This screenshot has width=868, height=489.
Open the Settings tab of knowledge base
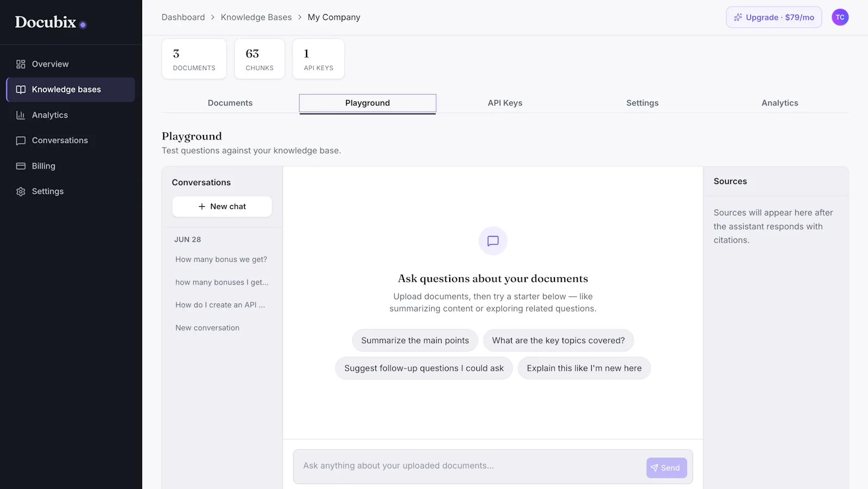tap(642, 103)
